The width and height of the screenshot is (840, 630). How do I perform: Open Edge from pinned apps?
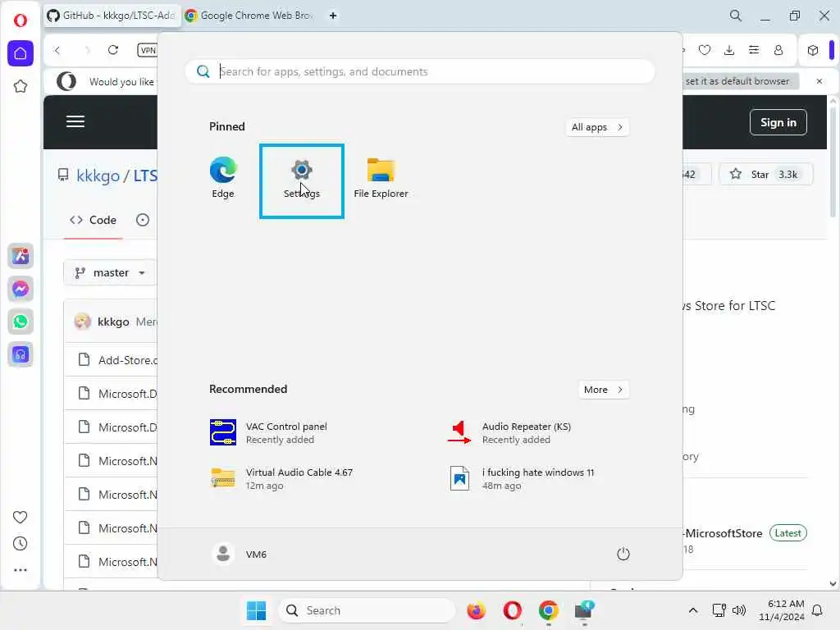[x=223, y=179]
